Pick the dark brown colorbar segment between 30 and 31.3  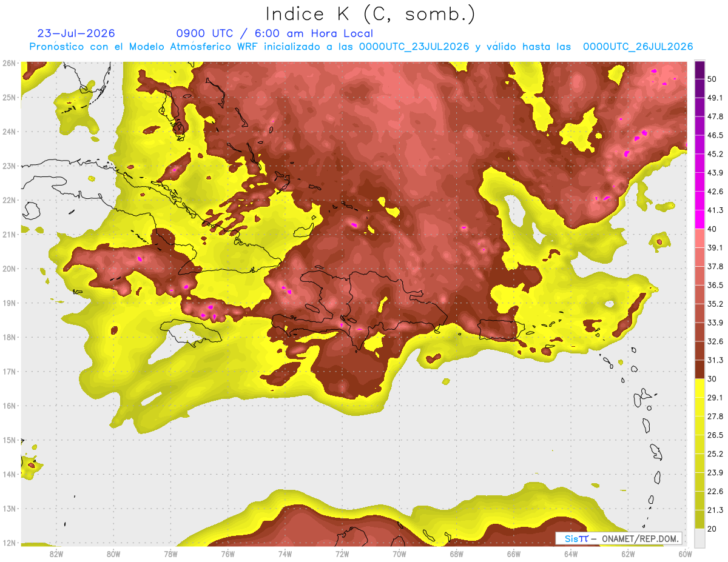pos(699,370)
